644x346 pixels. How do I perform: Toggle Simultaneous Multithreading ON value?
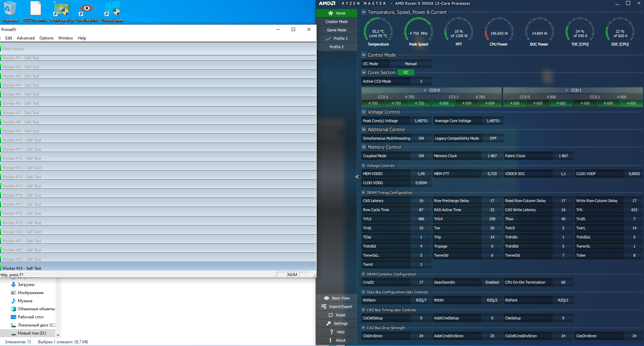coord(421,138)
